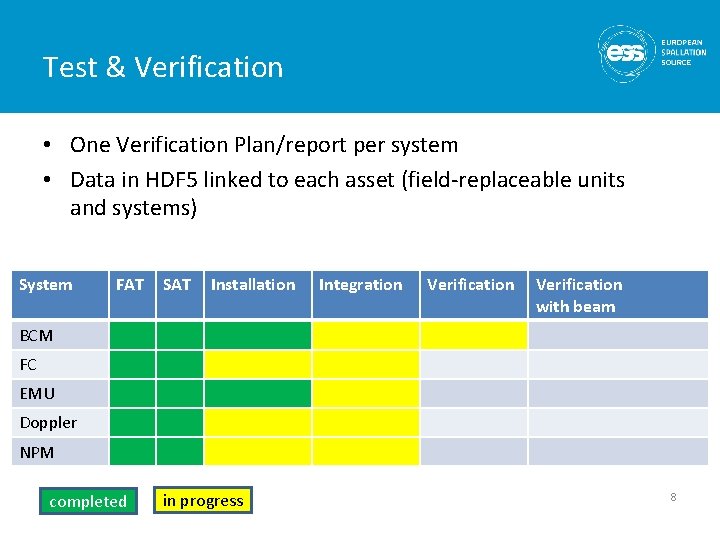Click the green FAT cell for BCM
720x540 pixels.
point(132,335)
